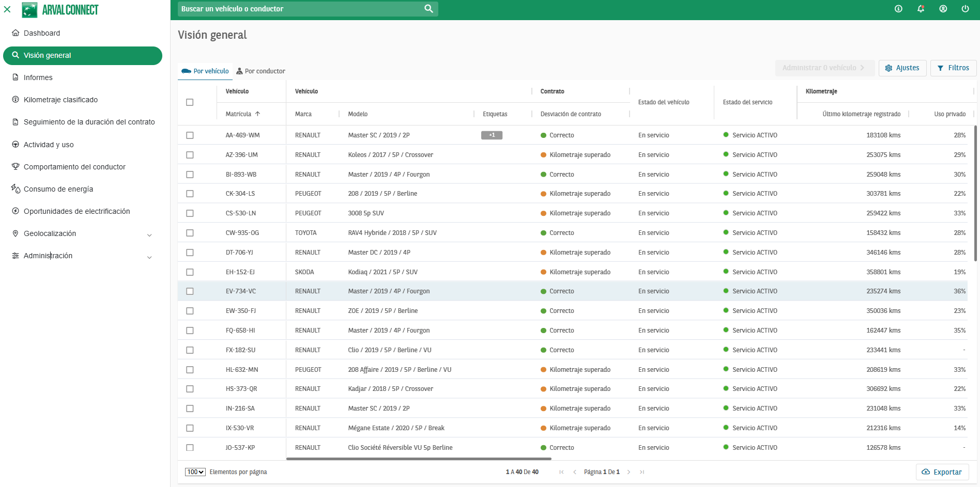Click the Marca column header
Image resolution: width=980 pixels, height=487 pixels.
pyautogui.click(x=303, y=114)
